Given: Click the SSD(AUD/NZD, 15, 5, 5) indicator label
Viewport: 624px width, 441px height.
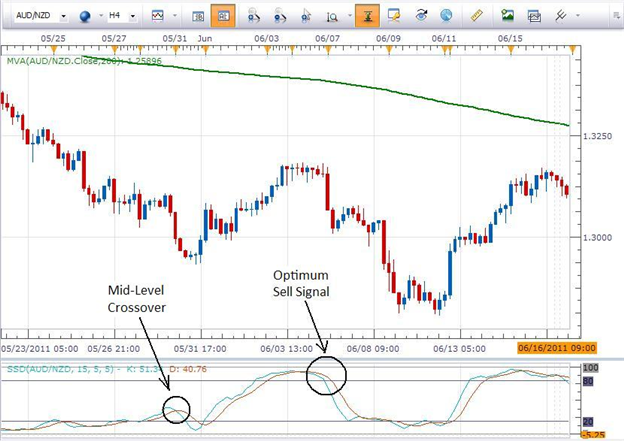Looking at the screenshot, I should 107,369.
